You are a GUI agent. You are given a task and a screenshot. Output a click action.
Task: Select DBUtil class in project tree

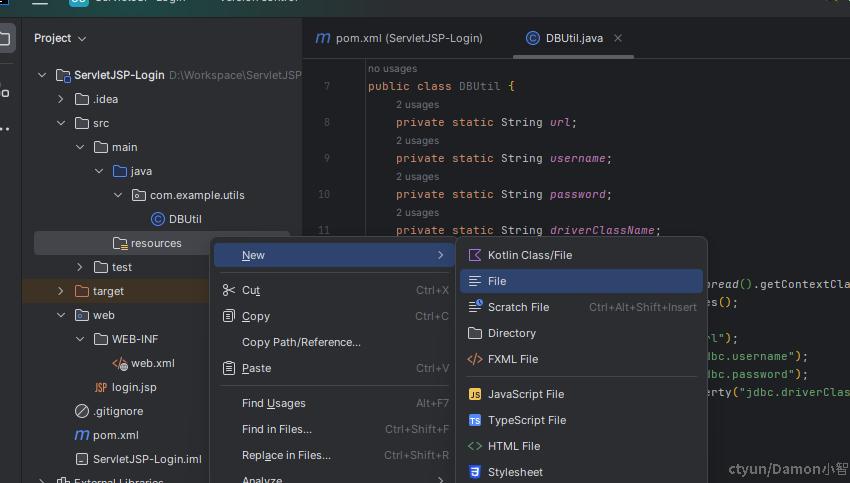point(185,219)
